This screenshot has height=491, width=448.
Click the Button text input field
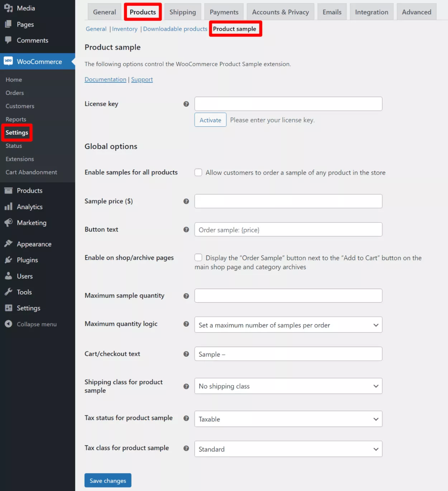(x=288, y=229)
